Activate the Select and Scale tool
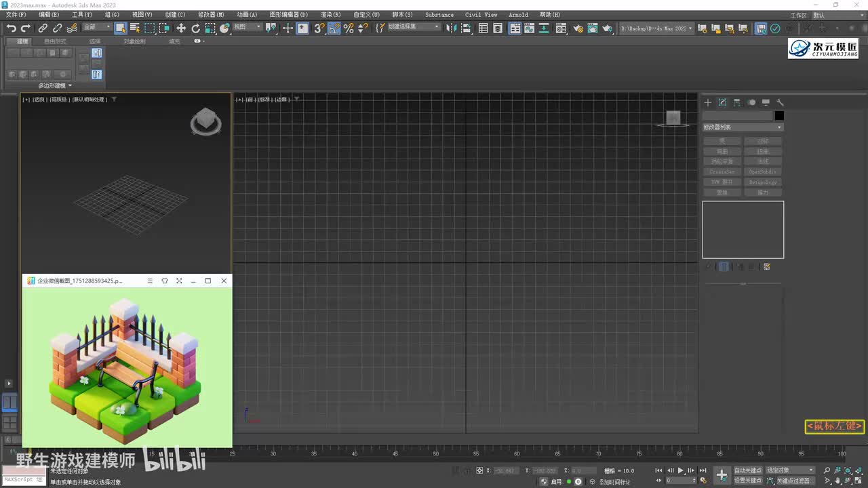 tap(210, 28)
